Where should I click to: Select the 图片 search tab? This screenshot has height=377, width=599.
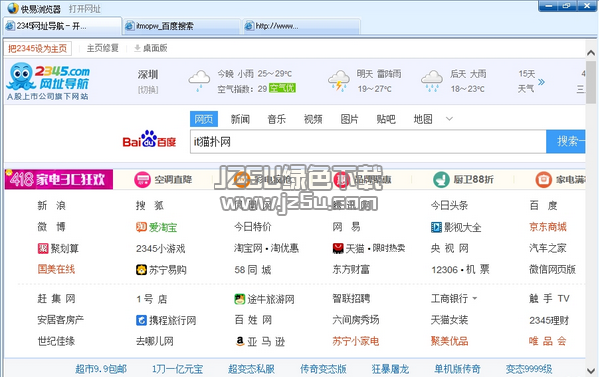pos(350,119)
